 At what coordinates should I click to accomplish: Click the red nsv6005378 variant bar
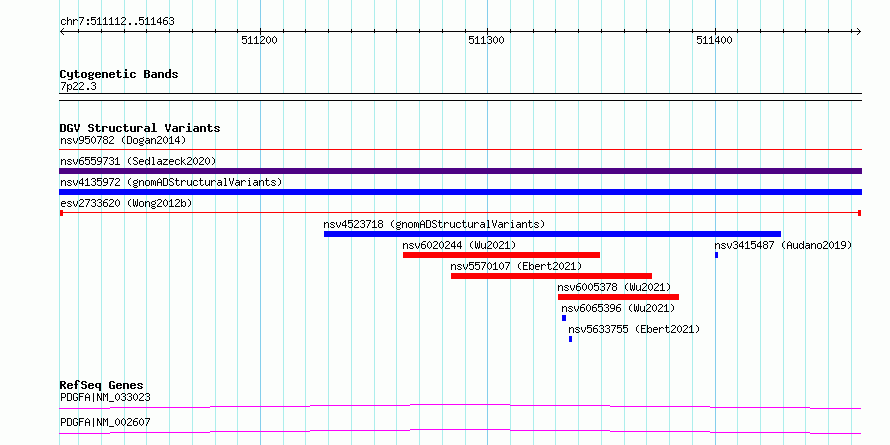pyautogui.click(x=618, y=297)
